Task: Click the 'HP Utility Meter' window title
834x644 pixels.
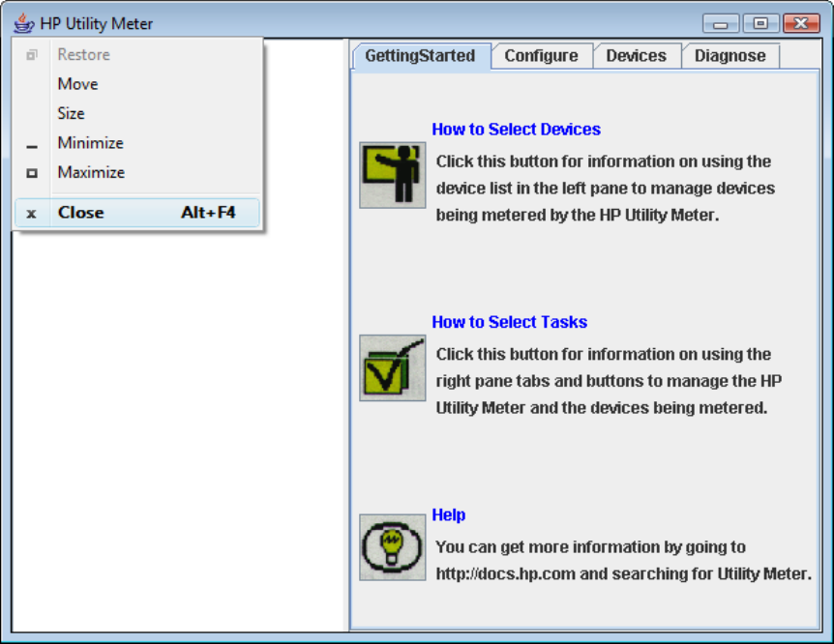Action: 97,24
